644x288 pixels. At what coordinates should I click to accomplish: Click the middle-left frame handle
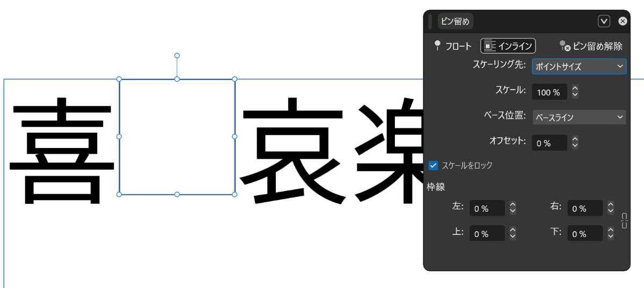[119, 137]
